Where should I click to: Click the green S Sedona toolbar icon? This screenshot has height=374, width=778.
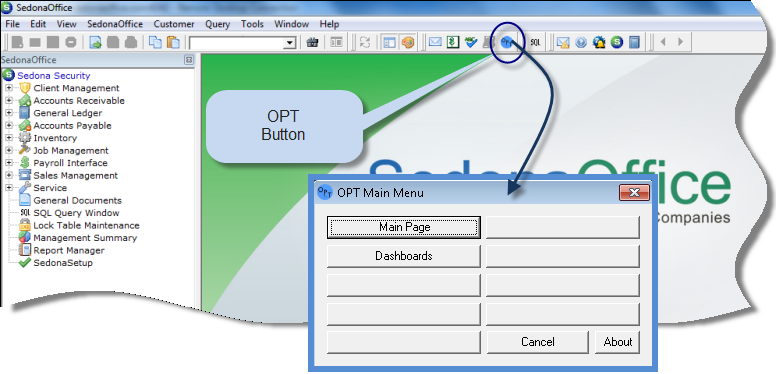[617, 42]
